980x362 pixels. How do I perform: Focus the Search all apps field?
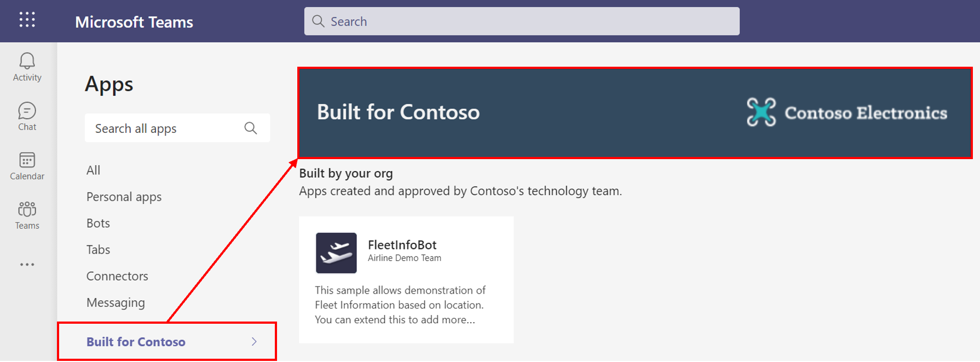pos(177,128)
